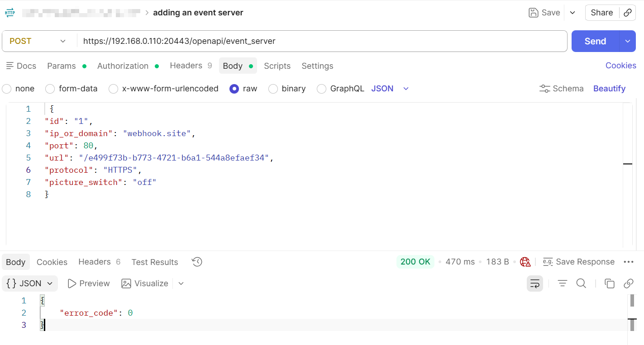Click the 183 B response size
The height and width of the screenshot is (345, 644).
pos(498,262)
